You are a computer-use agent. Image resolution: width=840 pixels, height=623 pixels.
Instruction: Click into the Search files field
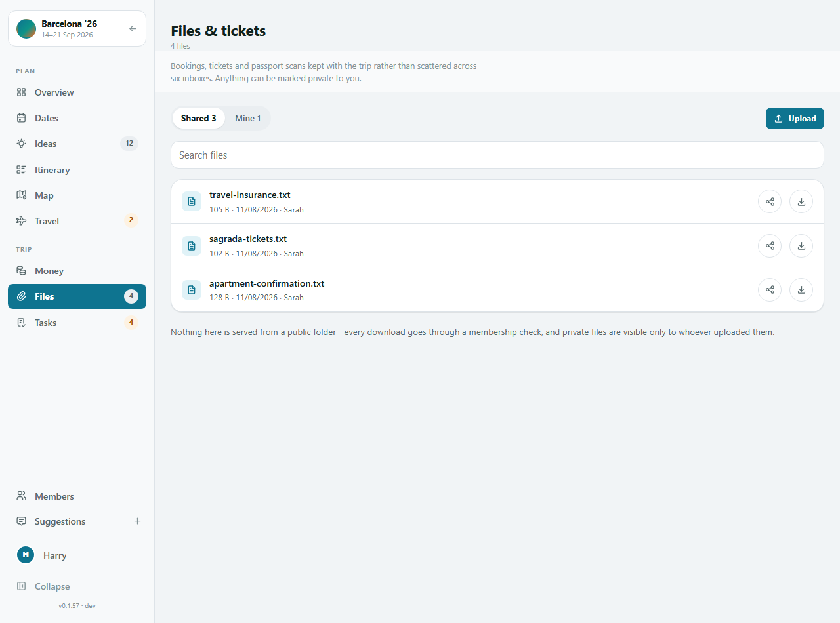497,155
